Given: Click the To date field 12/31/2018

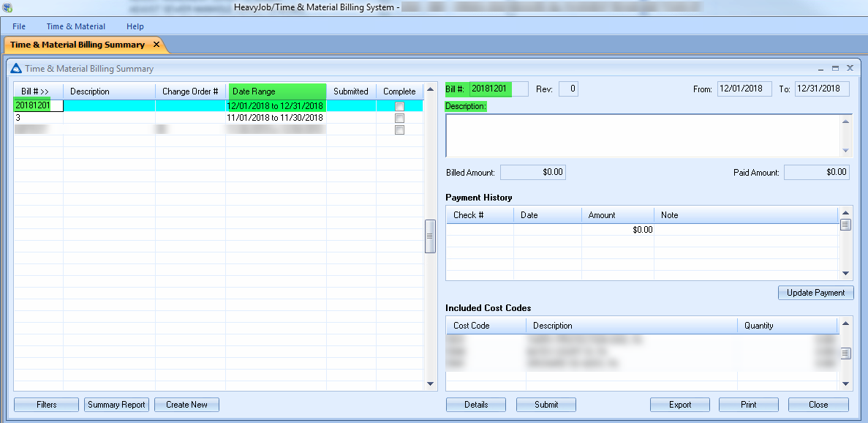Looking at the screenshot, I should tap(822, 89).
